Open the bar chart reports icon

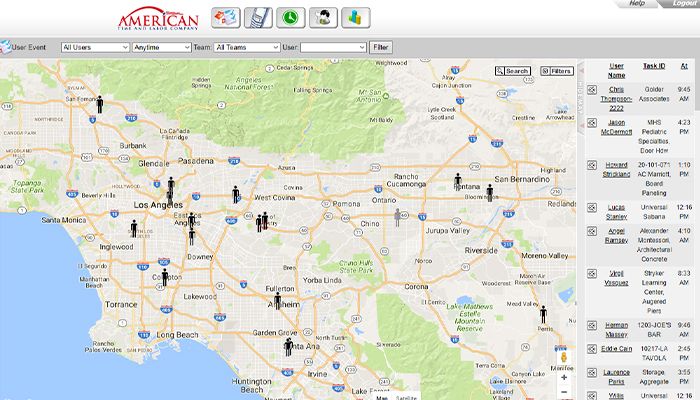pos(356,18)
